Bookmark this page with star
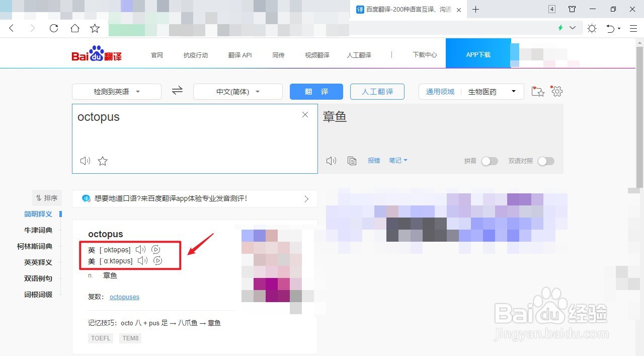This screenshot has width=644, height=356. coord(95,28)
